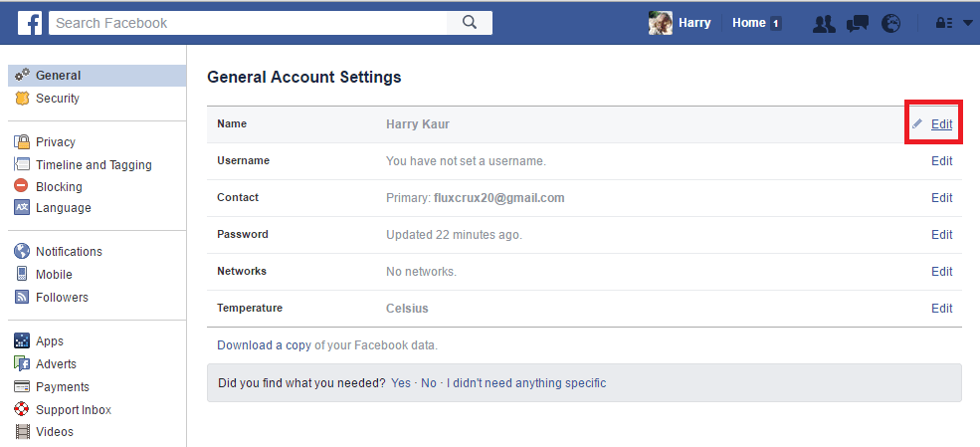Open Timeline and Tagging settings
Image resolution: width=980 pixels, height=447 pixels.
tap(94, 165)
